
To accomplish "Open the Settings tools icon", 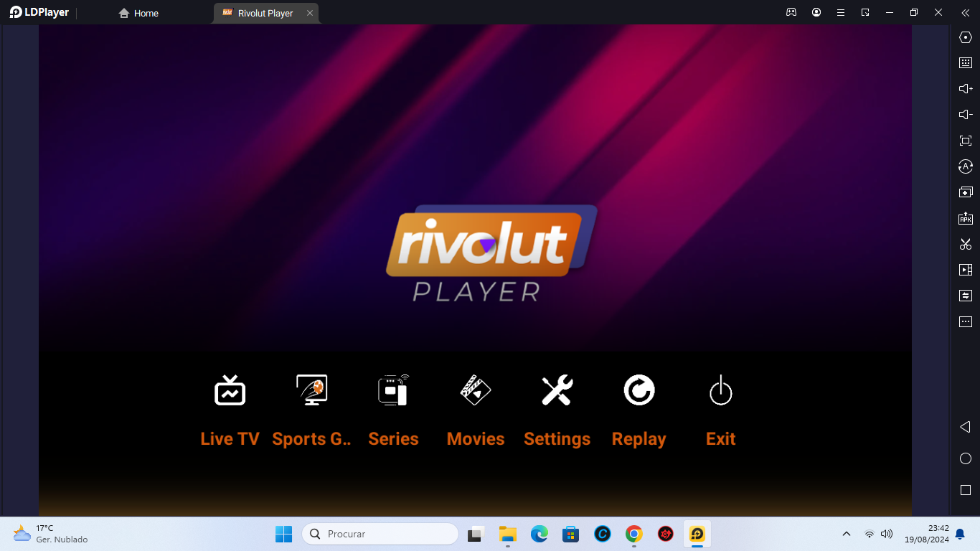I will coord(557,390).
